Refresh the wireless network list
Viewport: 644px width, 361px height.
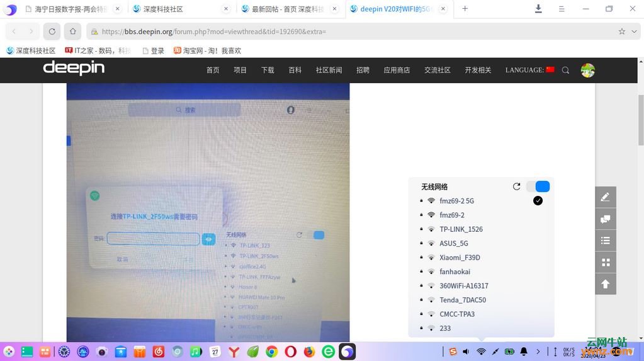coord(517,186)
